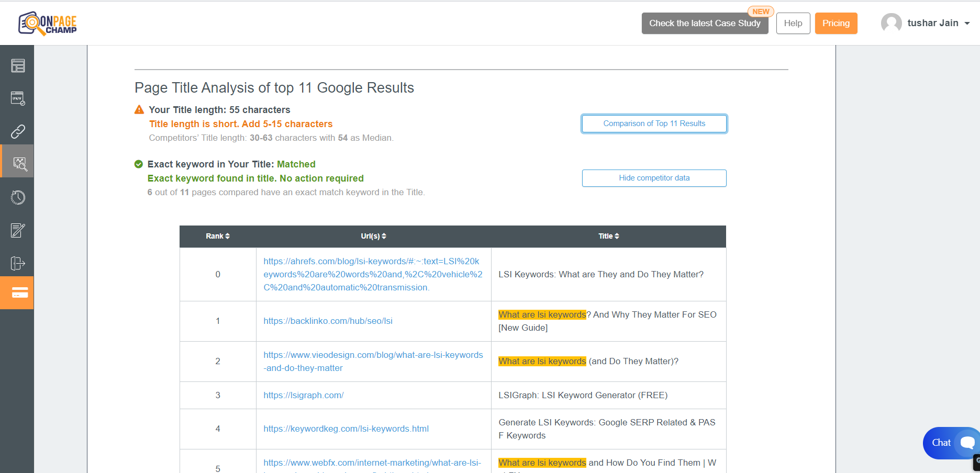Open the chain link icon in sidebar
980x473 pixels.
coord(18,131)
